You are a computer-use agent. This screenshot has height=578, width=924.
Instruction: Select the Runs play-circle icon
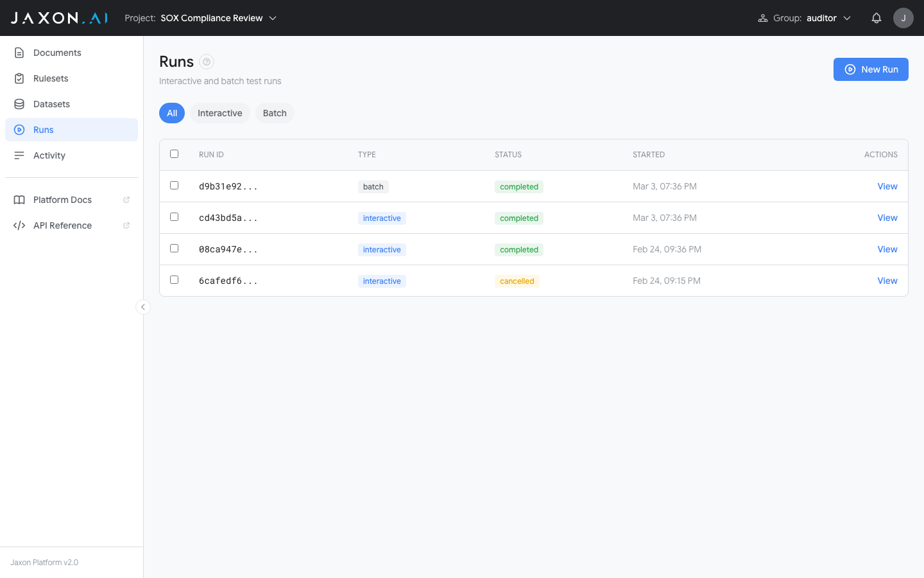coord(19,129)
